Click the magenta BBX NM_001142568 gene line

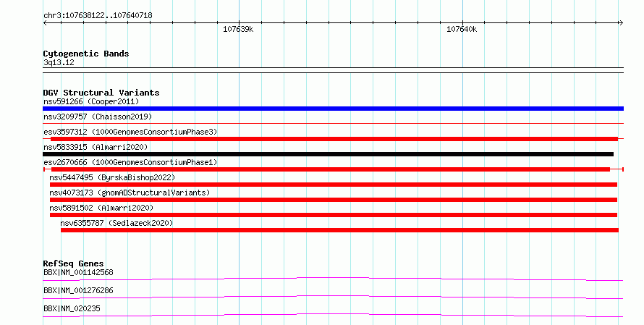(x=333, y=279)
